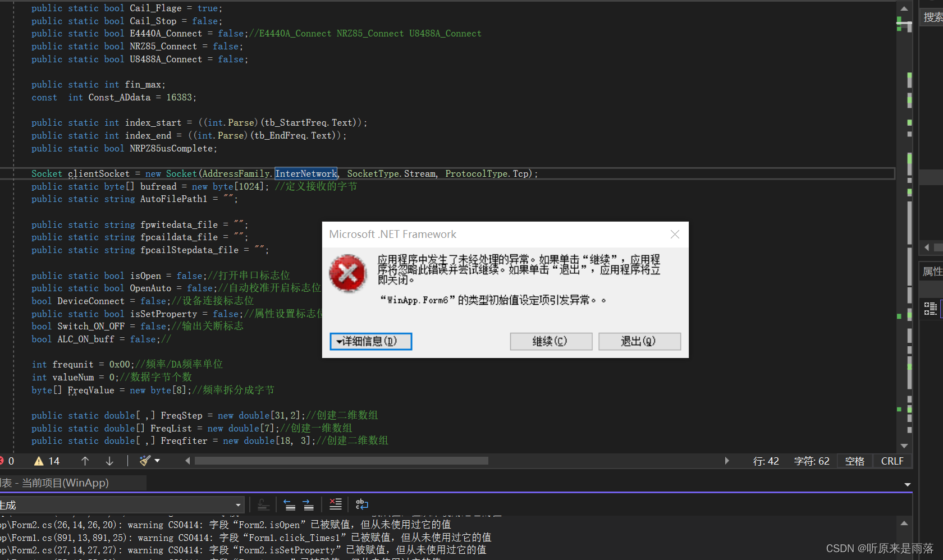Open the output window options dropdown arrow
This screenshot has width=943, height=560.
pyautogui.click(x=907, y=484)
